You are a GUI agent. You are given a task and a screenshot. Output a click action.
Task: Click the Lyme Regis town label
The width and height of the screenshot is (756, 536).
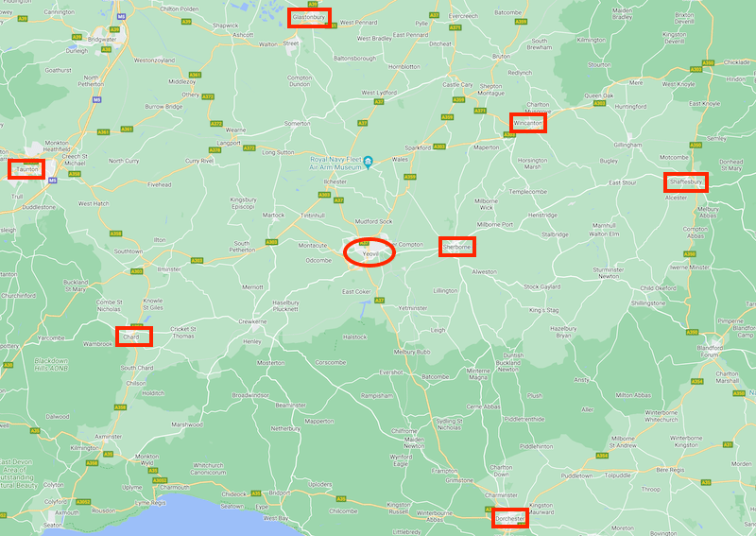(x=150, y=503)
